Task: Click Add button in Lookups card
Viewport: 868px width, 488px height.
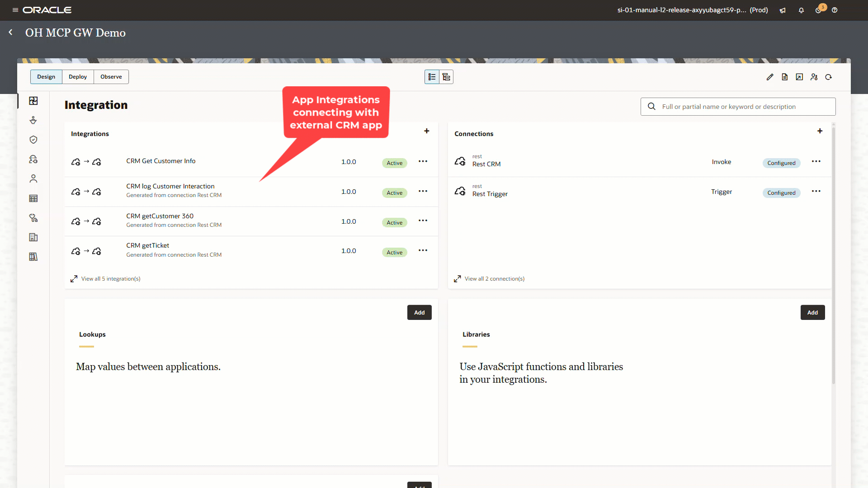Action: 420,313
